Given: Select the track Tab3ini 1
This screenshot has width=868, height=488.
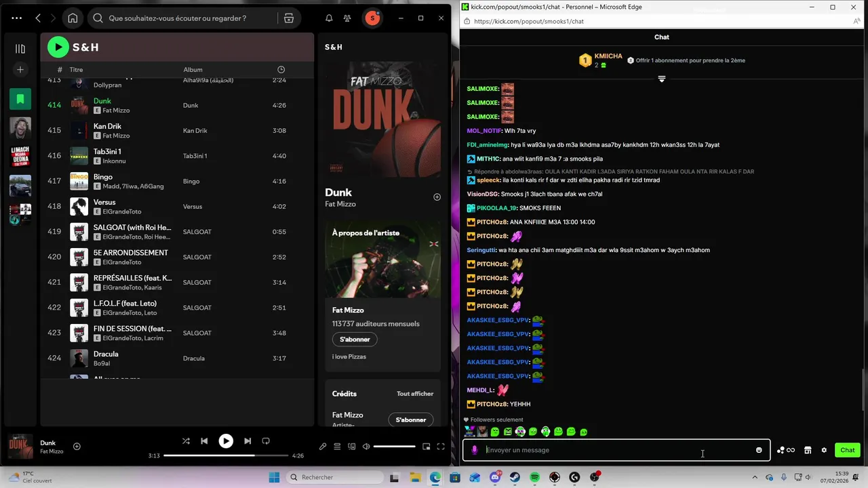Looking at the screenshot, I should click(107, 152).
